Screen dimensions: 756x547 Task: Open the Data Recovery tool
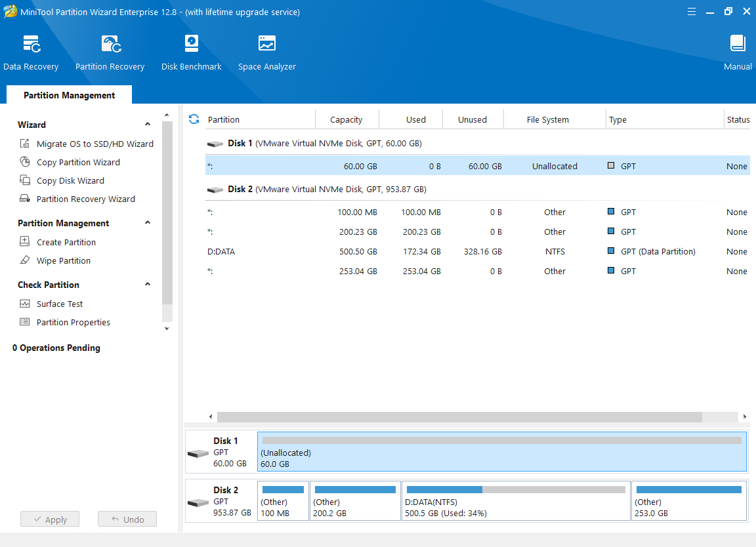tap(31, 52)
